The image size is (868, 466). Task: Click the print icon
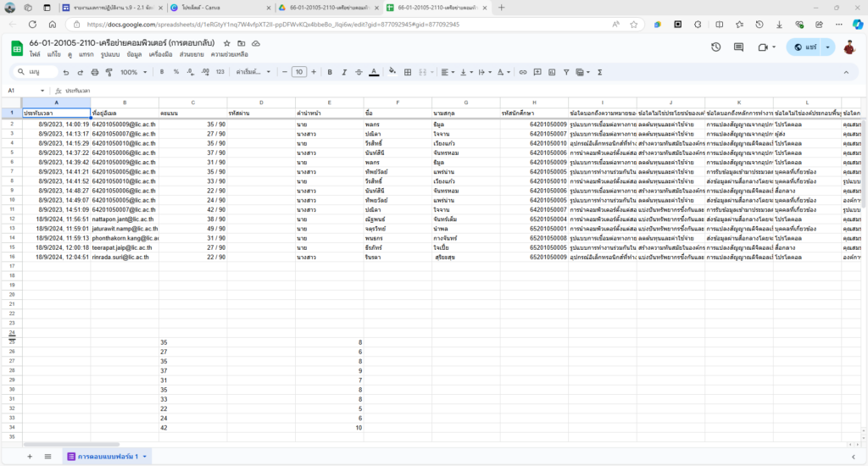coord(95,72)
